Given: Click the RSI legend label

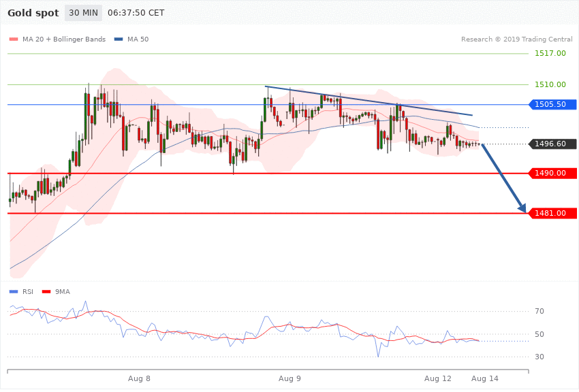Looking at the screenshot, I should 28,292.
